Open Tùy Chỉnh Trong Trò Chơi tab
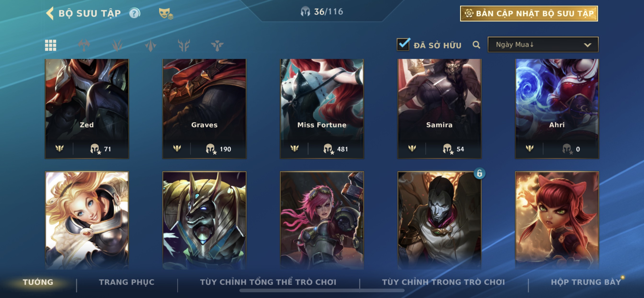Image resolution: width=644 pixels, height=298 pixels. click(443, 282)
